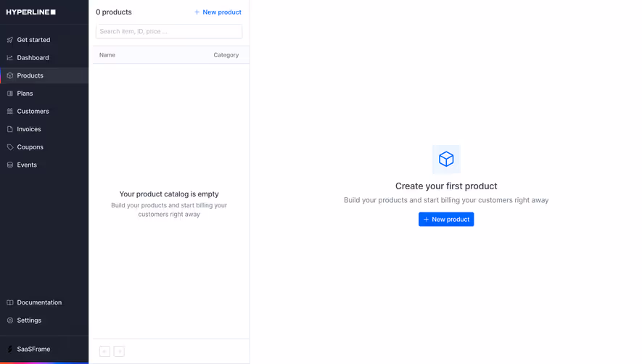The width and height of the screenshot is (642, 364).
Task: Click 'Your product catalog is empty' heading
Action: 169,194
